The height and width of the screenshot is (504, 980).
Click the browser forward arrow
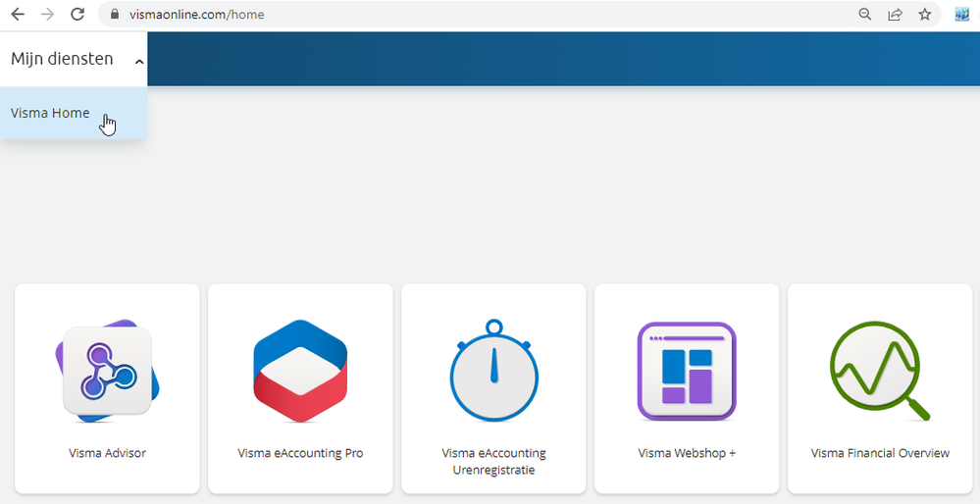pos(47,15)
